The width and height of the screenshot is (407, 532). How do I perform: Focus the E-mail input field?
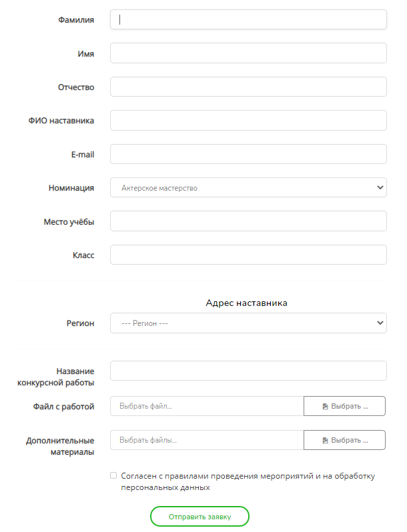pos(248,154)
